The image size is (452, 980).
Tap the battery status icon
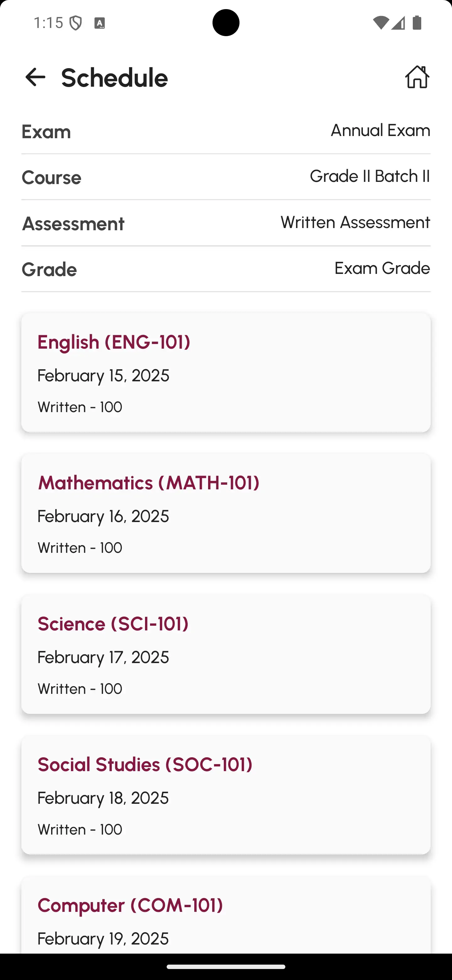(417, 23)
